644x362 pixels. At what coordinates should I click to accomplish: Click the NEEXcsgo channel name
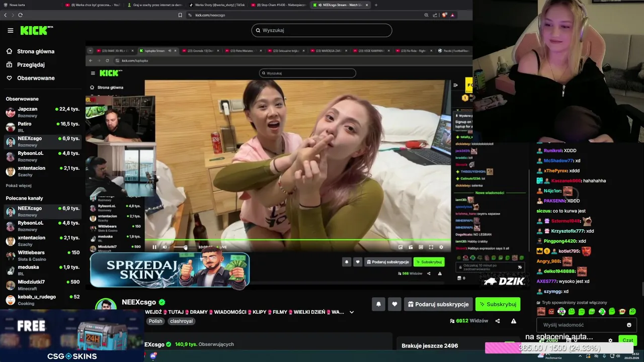[139, 302]
